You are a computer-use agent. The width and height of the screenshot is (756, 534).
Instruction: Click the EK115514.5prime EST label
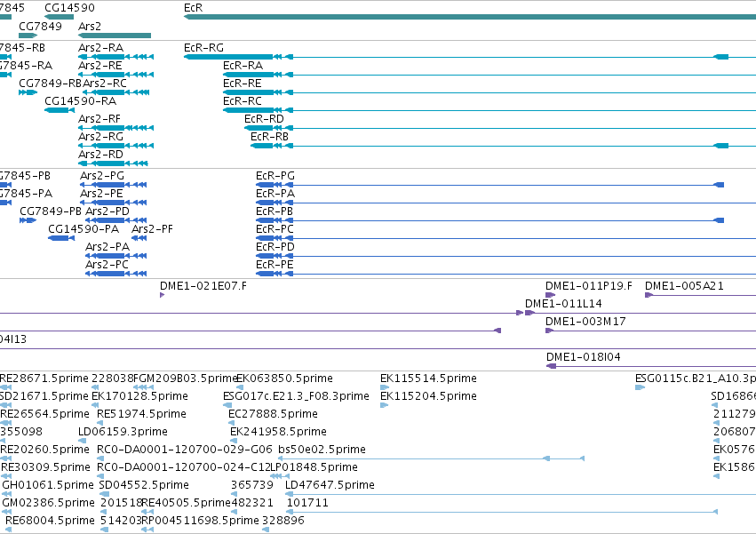428,379
